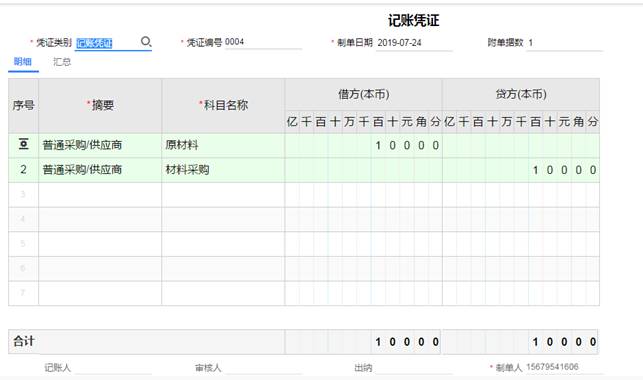Click credit amount 10000 in 材料采购 row
Image resolution: width=643 pixels, height=380 pixels.
[x=521, y=170]
